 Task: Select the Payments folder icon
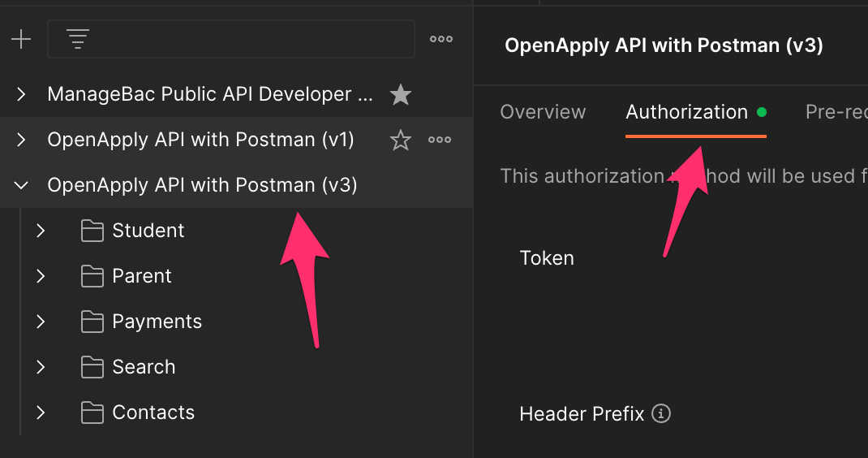tap(92, 322)
